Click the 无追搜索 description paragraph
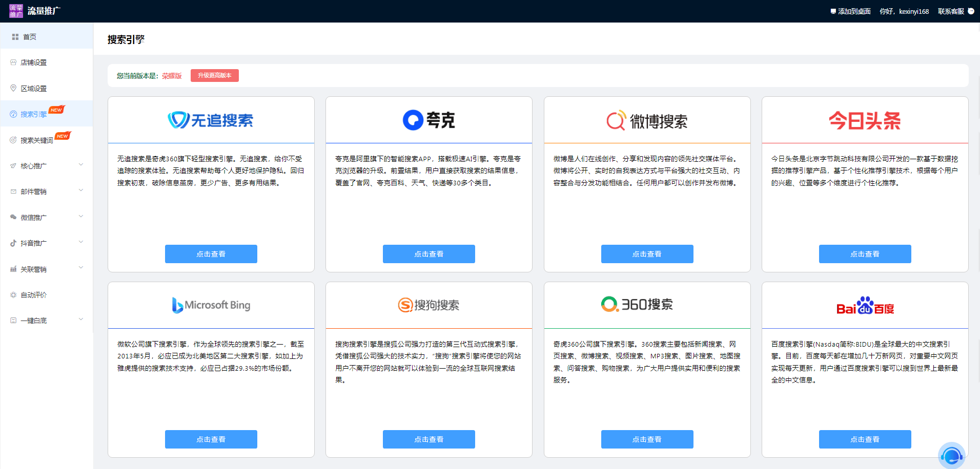The image size is (980, 469). point(211,171)
